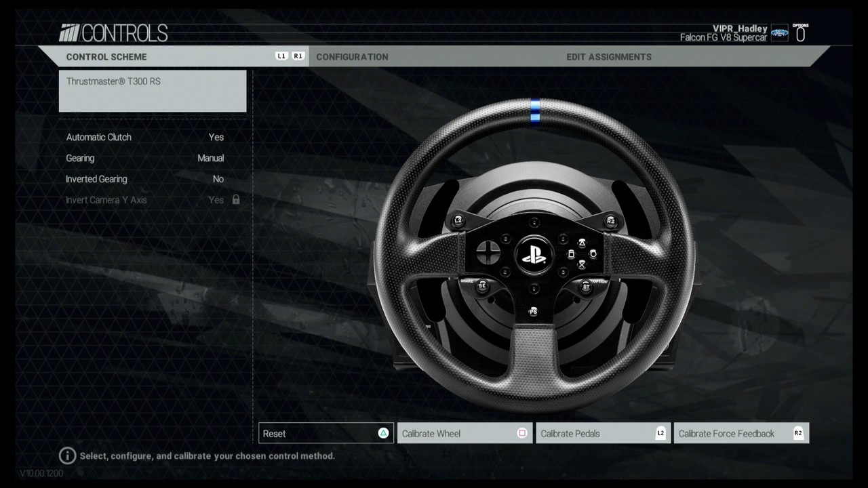
Task: Click the No value of Inverted Gearing
Action: click(x=218, y=179)
